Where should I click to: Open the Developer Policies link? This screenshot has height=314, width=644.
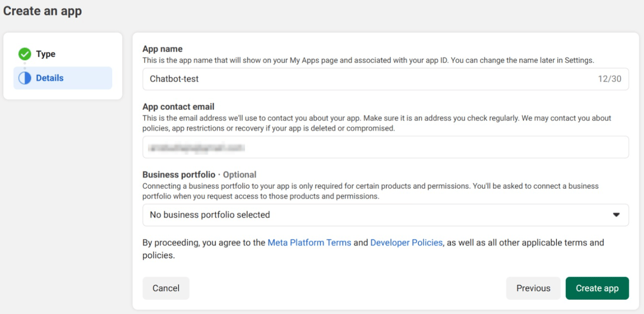click(x=406, y=242)
